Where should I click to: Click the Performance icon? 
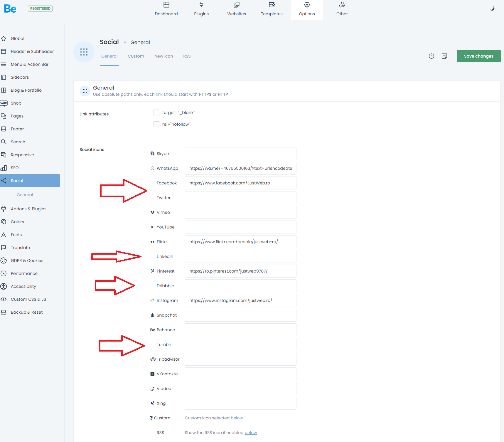tap(4, 273)
